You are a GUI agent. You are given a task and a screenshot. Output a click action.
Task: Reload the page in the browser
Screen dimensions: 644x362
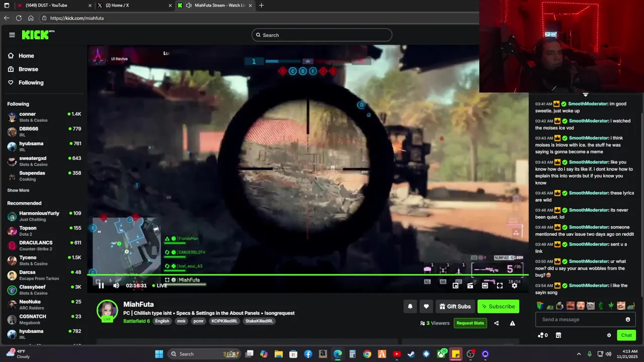click(19, 18)
